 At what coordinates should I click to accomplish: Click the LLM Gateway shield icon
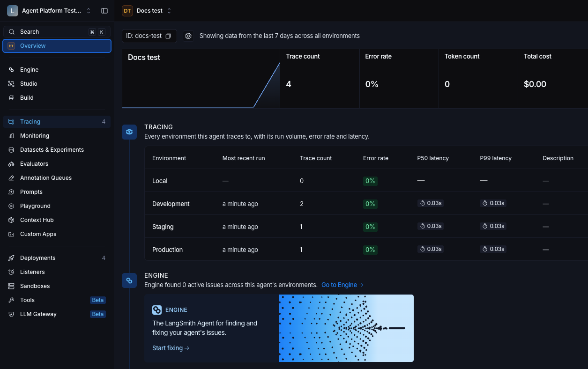pyautogui.click(x=11, y=314)
